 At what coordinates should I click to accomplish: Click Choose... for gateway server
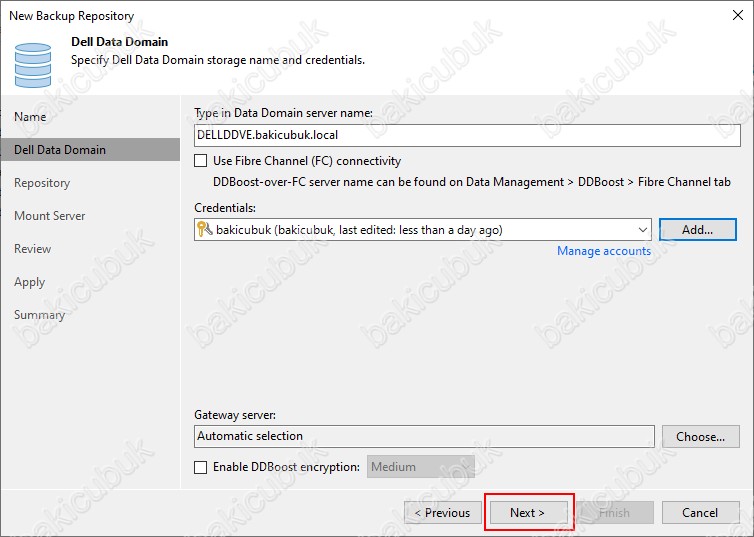coord(700,437)
